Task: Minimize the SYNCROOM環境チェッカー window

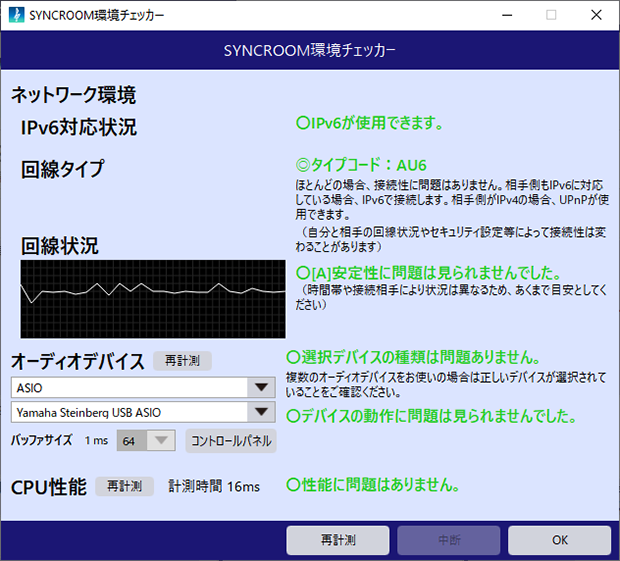Action: [507, 15]
